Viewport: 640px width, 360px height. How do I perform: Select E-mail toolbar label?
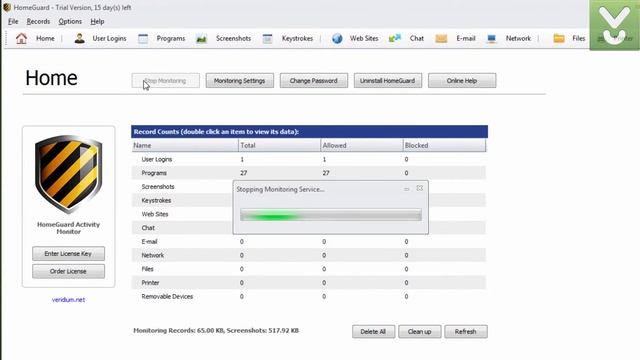466,38
